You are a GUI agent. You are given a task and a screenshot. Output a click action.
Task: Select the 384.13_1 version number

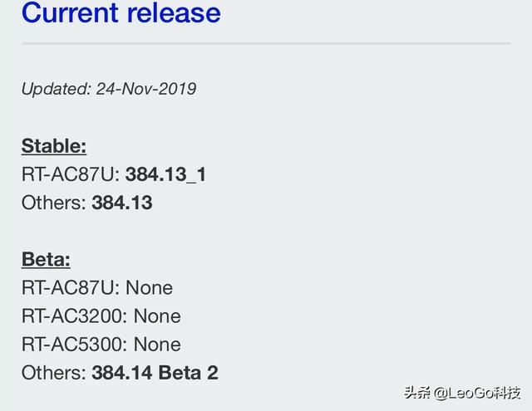click(165, 175)
